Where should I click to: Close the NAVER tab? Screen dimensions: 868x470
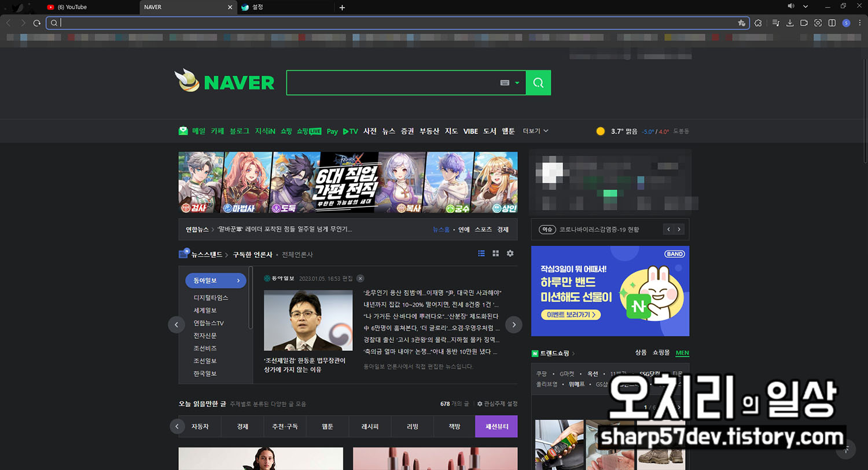[x=230, y=7]
